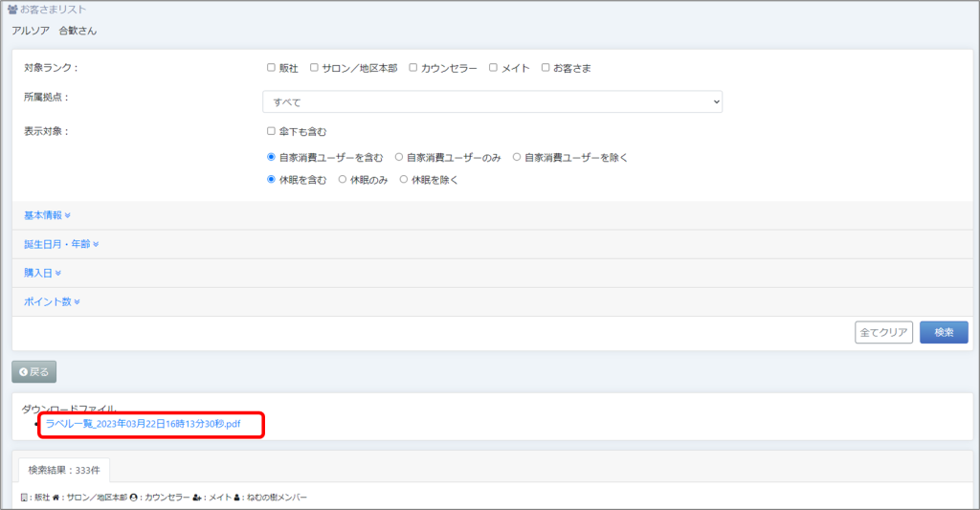Viewport: 980px width, 510px height.
Task: Check the お客さま rank checkbox
Action: [545, 68]
